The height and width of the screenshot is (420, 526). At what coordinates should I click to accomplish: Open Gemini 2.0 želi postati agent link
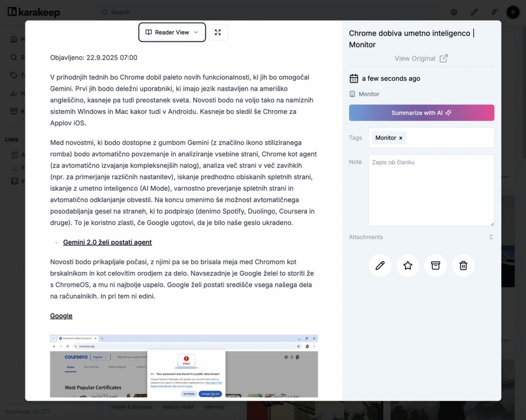[x=107, y=242]
